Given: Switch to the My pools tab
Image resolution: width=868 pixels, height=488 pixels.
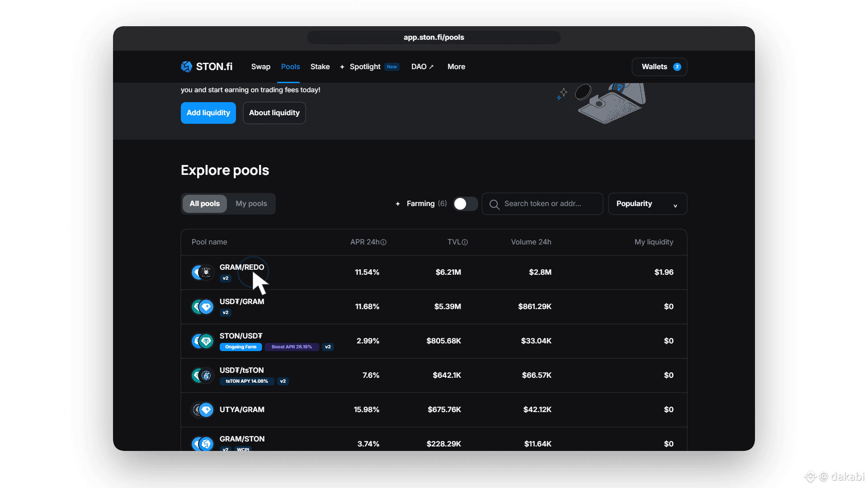Looking at the screenshot, I should pyautogui.click(x=251, y=204).
